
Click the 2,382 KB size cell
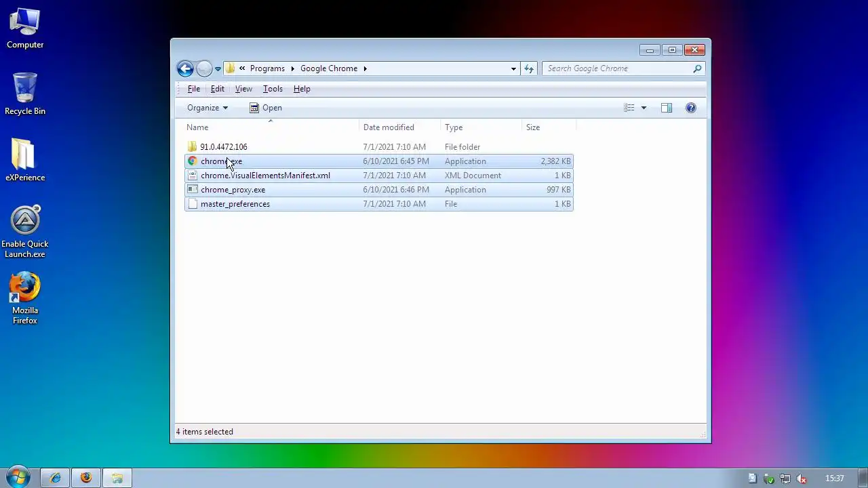coord(555,161)
